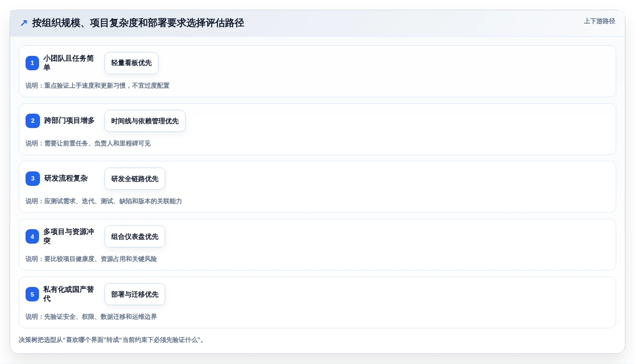Screen dimensions: 635x364
Task: Click the 研发全链路优先 button
Action: 135,179
